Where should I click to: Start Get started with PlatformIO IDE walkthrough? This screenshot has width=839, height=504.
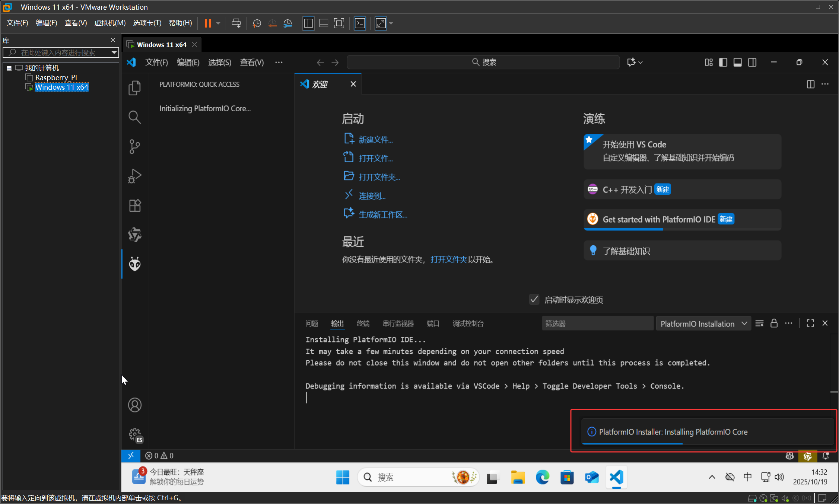tap(681, 219)
